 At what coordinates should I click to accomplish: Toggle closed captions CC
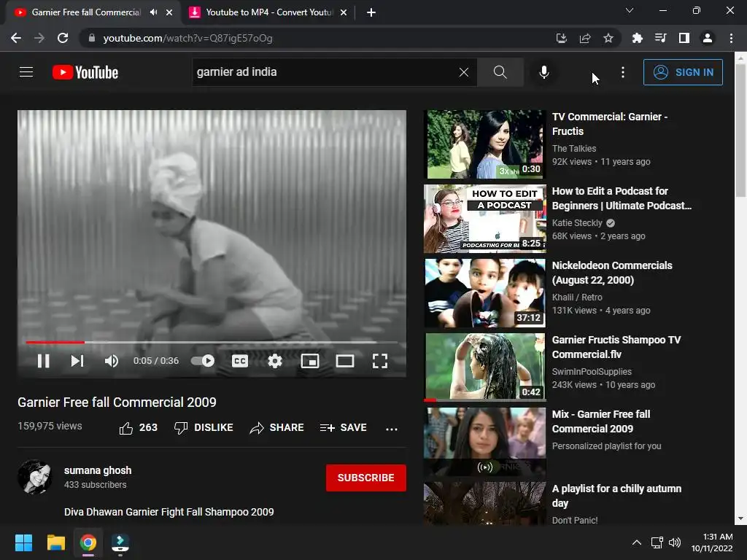click(239, 361)
